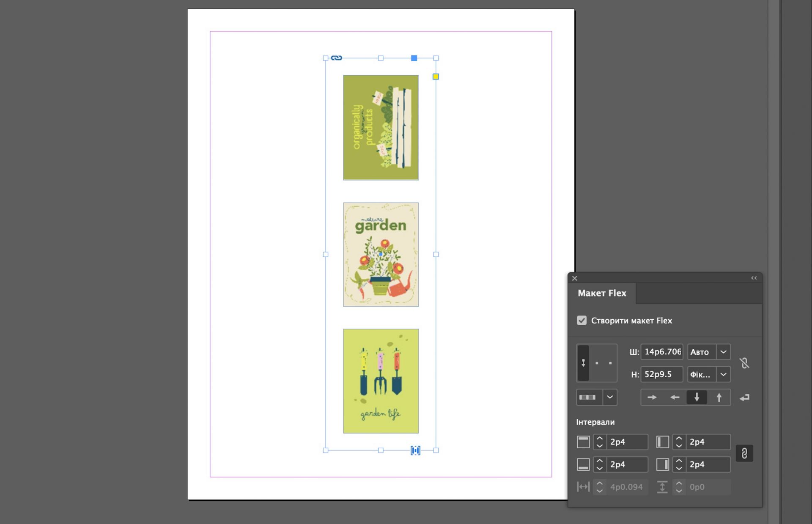Select the bottom-to-top direction arrow
The image size is (812, 524).
point(719,397)
